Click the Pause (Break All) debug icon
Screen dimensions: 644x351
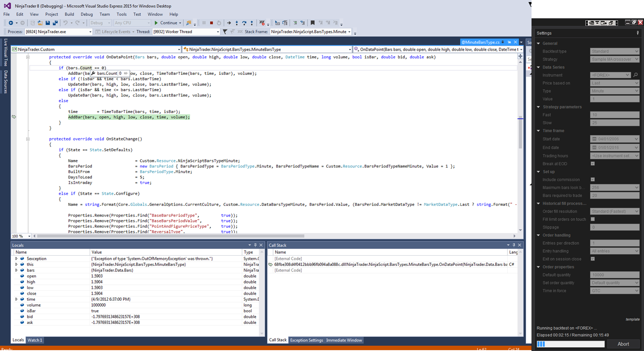(x=204, y=23)
